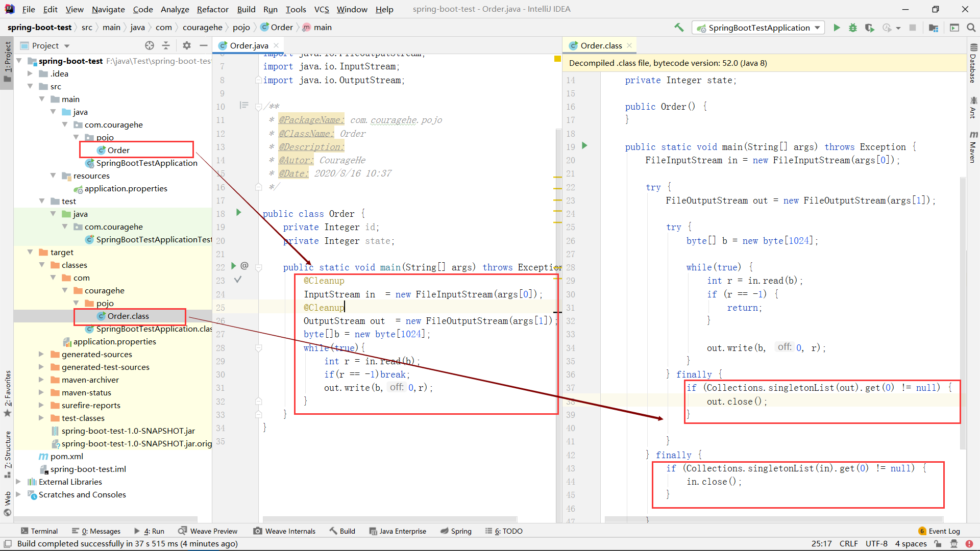This screenshot has width=980, height=551.
Task: Open the Refactor menu
Action: (x=212, y=9)
